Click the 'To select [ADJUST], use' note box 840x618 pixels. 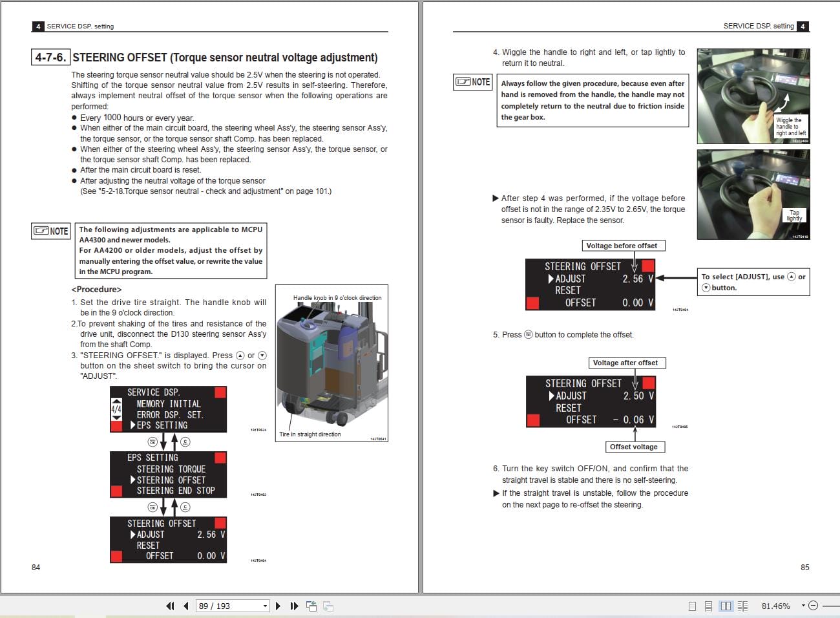point(753,282)
